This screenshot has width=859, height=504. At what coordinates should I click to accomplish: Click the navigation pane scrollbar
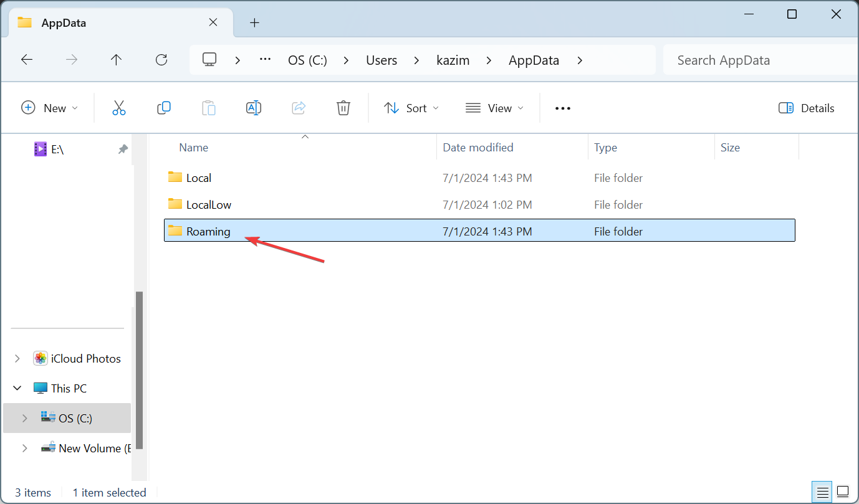(140, 369)
